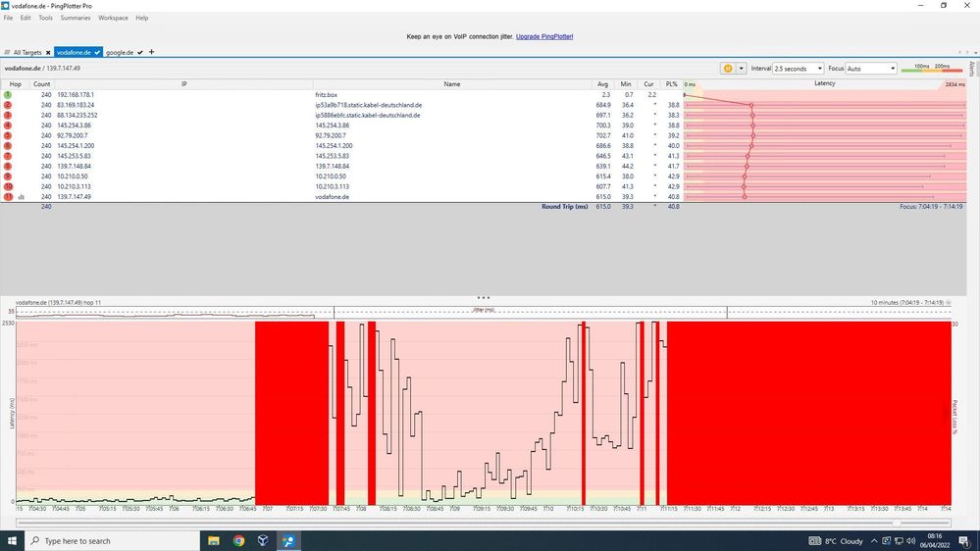Close the All Targets tab
Screen dimensions: 980x551
pyautogui.click(x=48, y=53)
